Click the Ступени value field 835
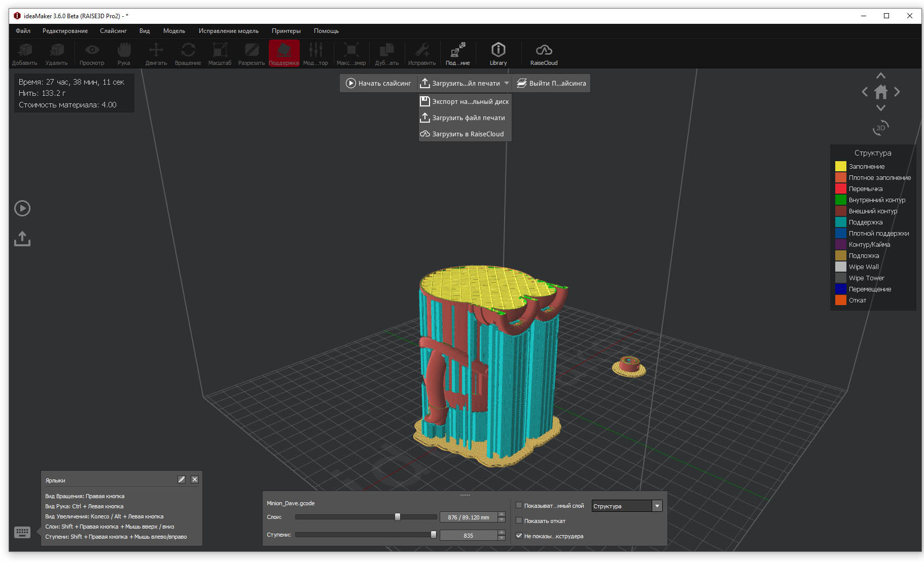This screenshot has width=924, height=562. [469, 535]
